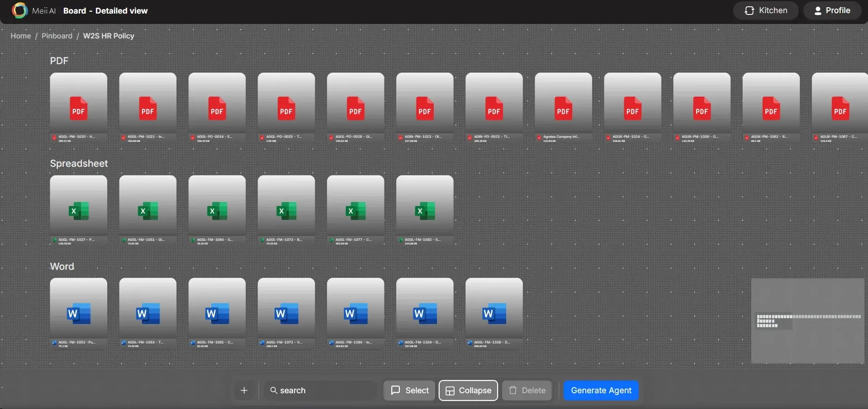Click the Generate Agent button
This screenshot has width=868, height=409.
click(x=601, y=390)
